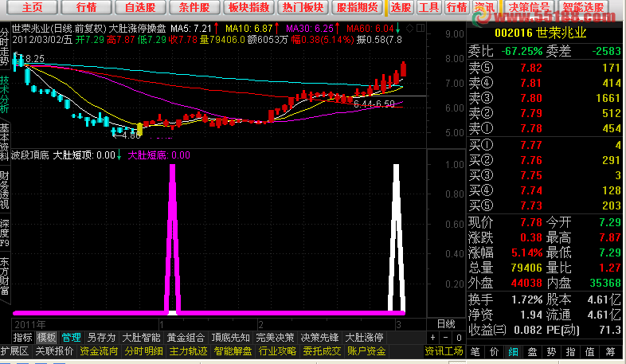Screen dimensions: 626x364
Task: Click the 卖③ ask price 7.80
Action: pyautogui.click(x=531, y=98)
